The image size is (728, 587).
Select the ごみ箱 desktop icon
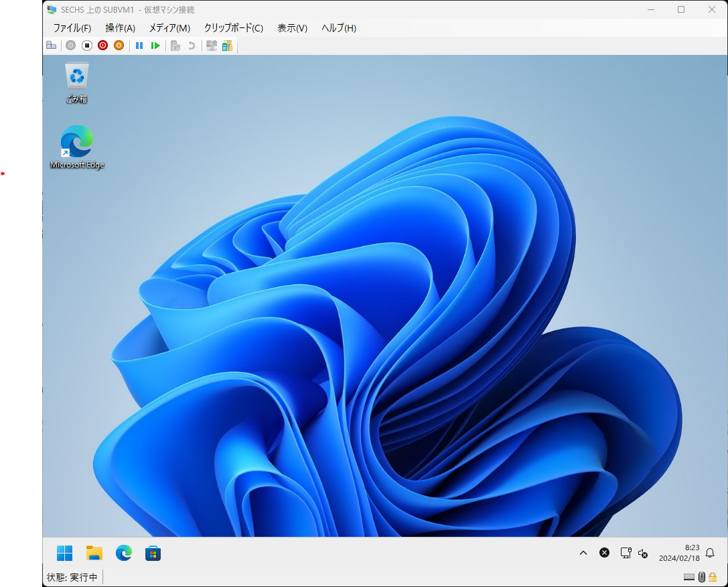click(76, 82)
